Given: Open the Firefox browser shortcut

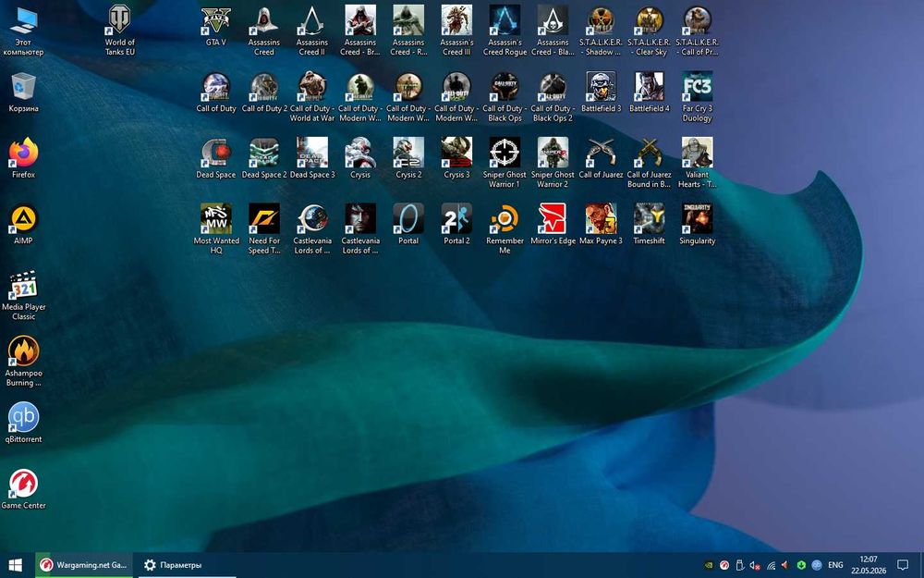Looking at the screenshot, I should tap(24, 159).
